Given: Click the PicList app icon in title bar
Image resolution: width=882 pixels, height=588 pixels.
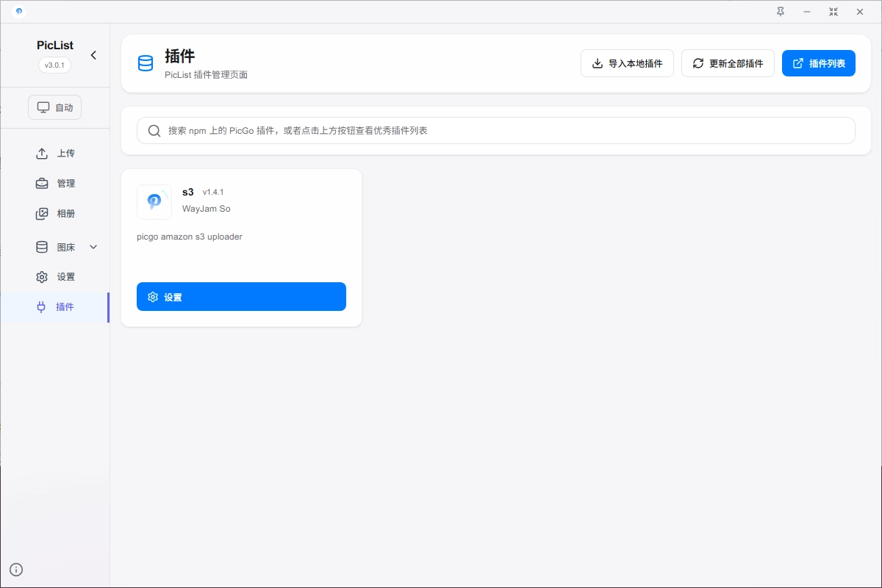Looking at the screenshot, I should tap(18, 12).
